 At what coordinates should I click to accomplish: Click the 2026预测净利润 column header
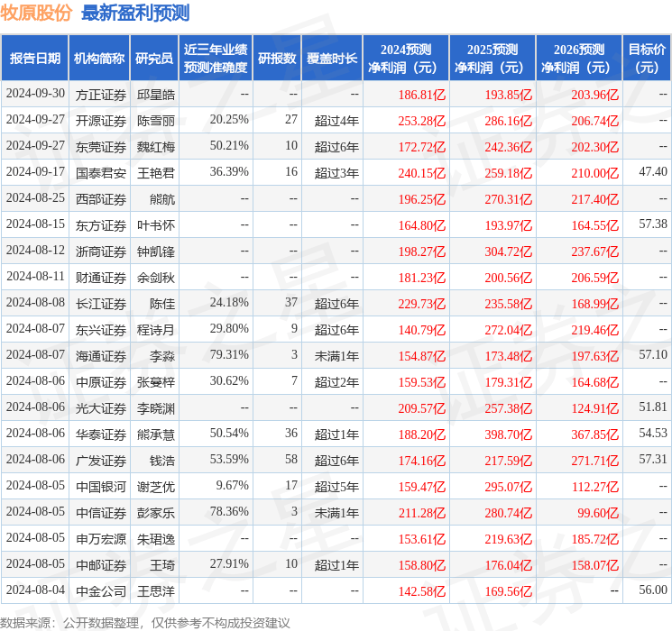579,58
